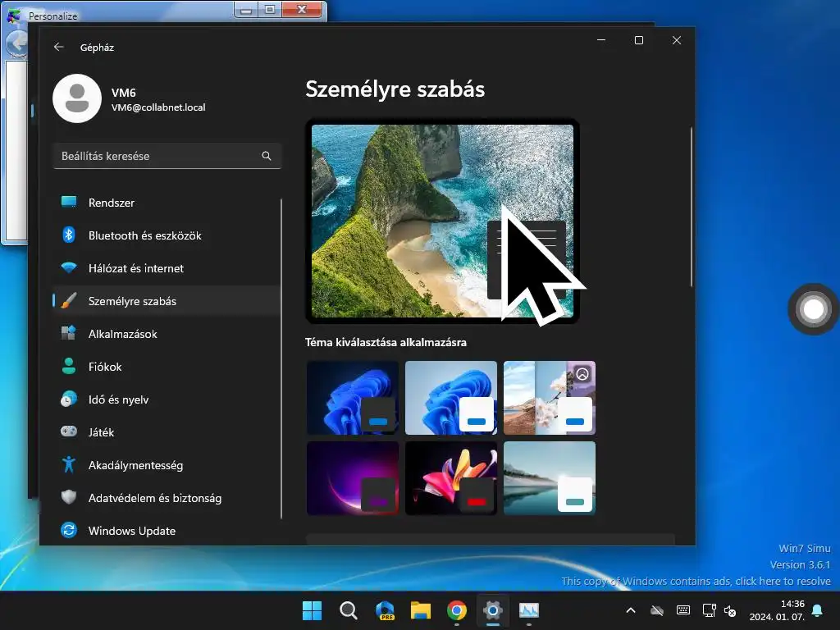840x630 pixels.
Task: Apply the calm lake light theme
Action: (549, 478)
